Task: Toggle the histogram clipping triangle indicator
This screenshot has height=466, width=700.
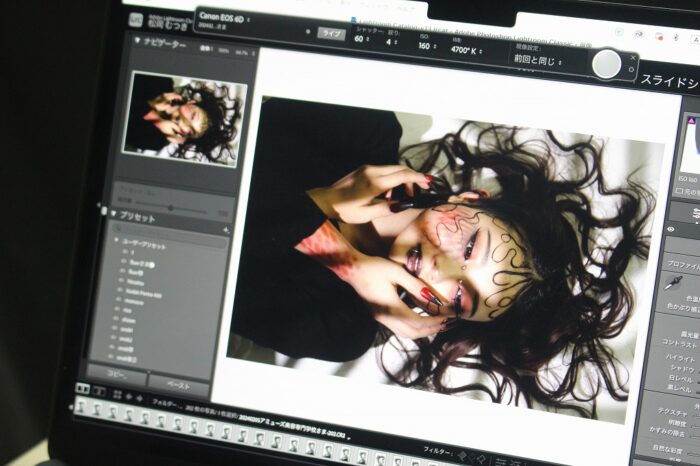Action: (692, 121)
